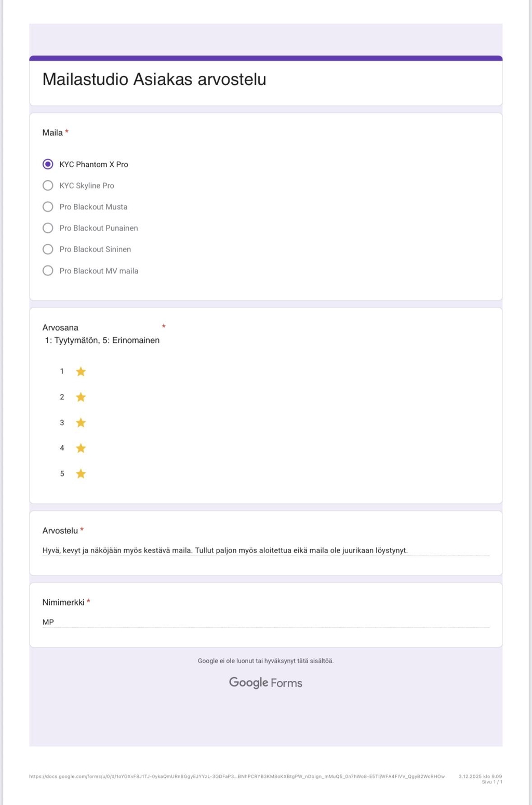Screen dimensions: 532x805
Task: Focus the Nimimerkki input field
Action: 265,622
